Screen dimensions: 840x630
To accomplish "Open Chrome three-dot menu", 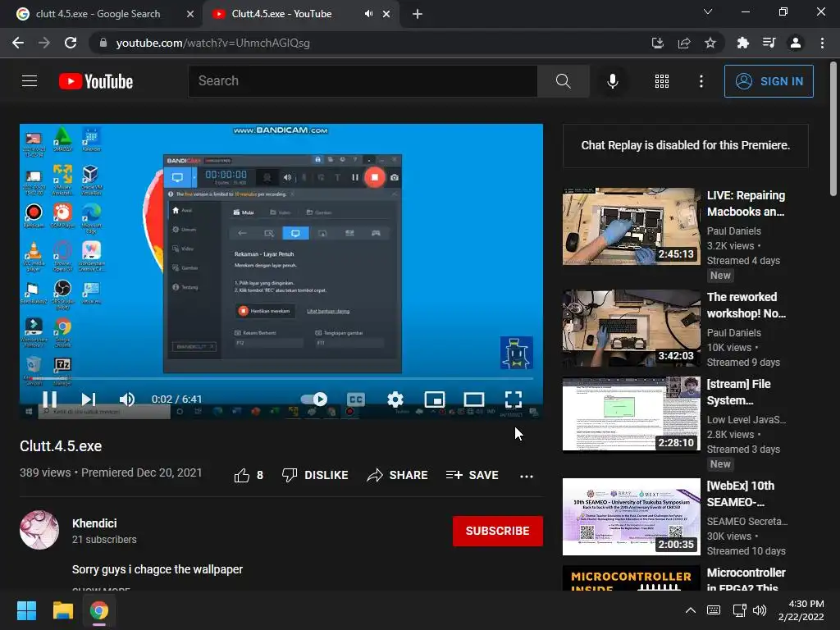I will click(x=822, y=43).
